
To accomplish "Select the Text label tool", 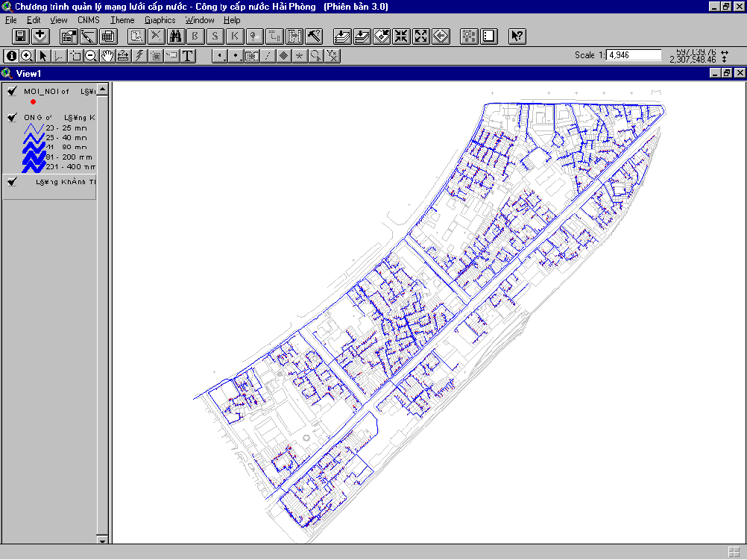I will tap(188, 56).
